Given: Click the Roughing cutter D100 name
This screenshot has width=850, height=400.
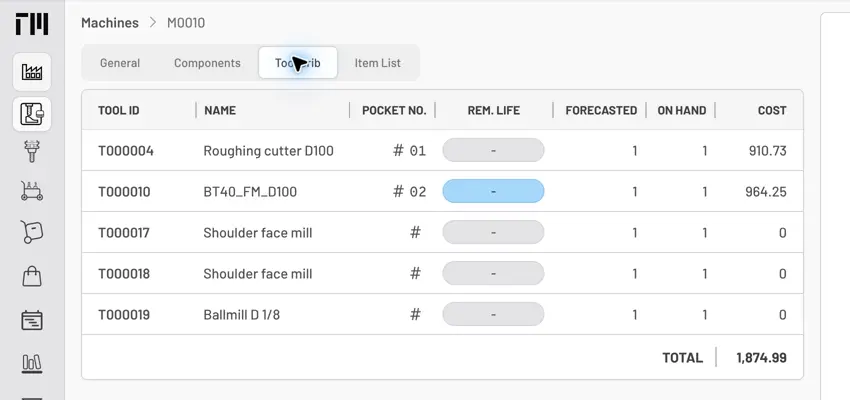Looking at the screenshot, I should pos(268,151).
